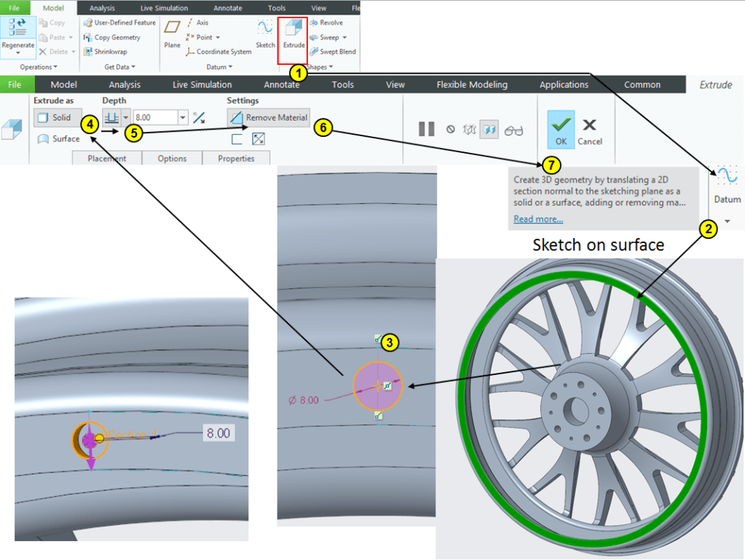Click the depth value field showing 8.00
Viewport: 745px width, 560px height.
[154, 117]
